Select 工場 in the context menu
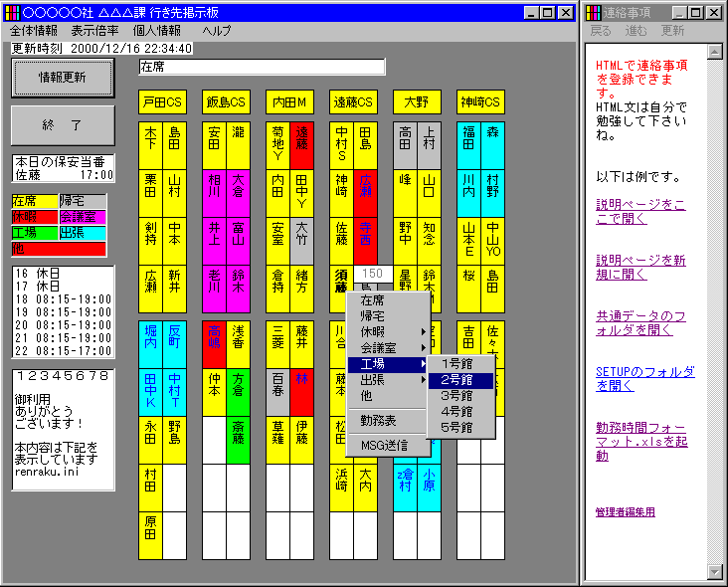The width and height of the screenshot is (728, 587). (387, 364)
